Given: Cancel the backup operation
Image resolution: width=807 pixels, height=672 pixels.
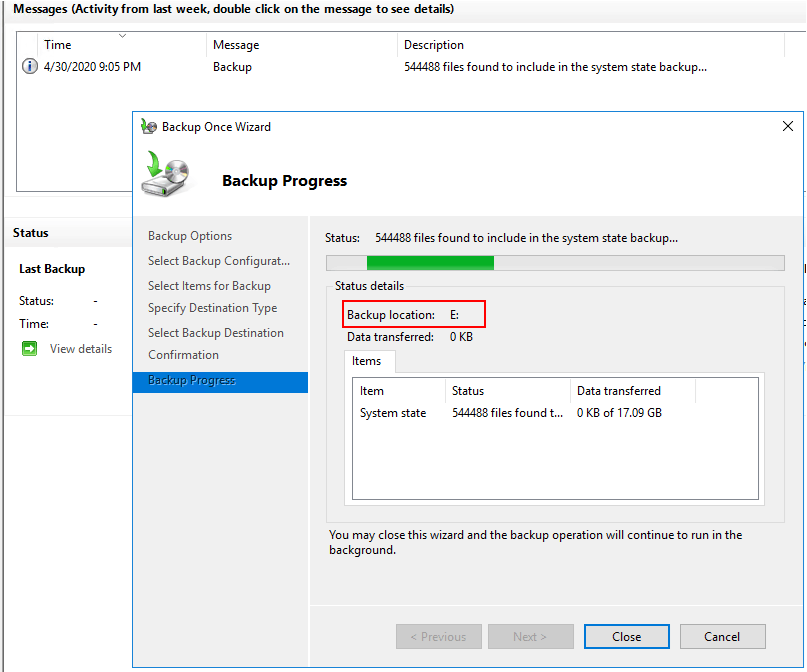Looking at the screenshot, I should pyautogui.click(x=722, y=636).
